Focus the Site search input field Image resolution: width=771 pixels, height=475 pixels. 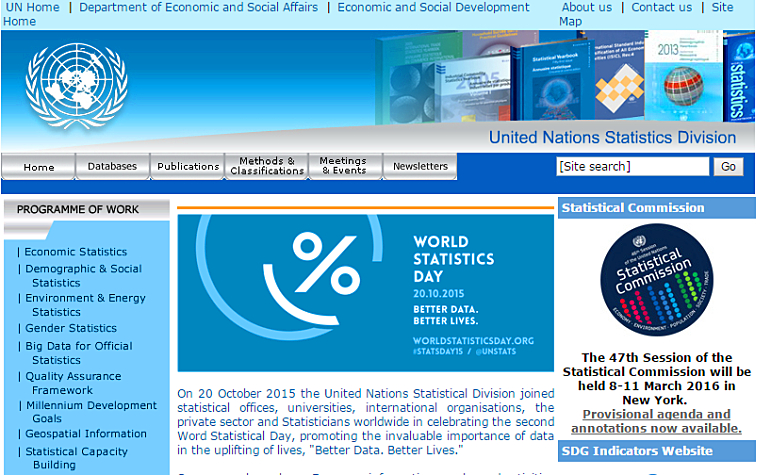[x=633, y=167]
